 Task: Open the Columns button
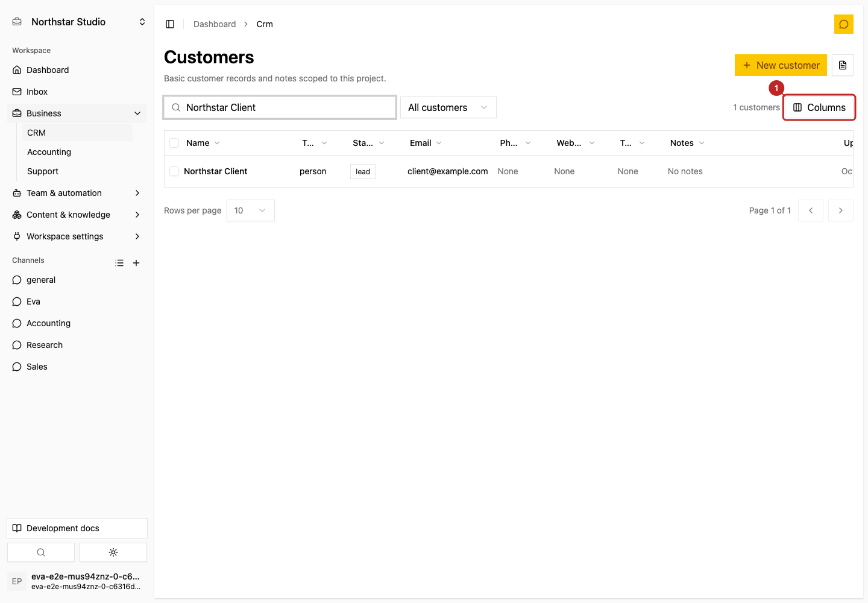pyautogui.click(x=819, y=107)
